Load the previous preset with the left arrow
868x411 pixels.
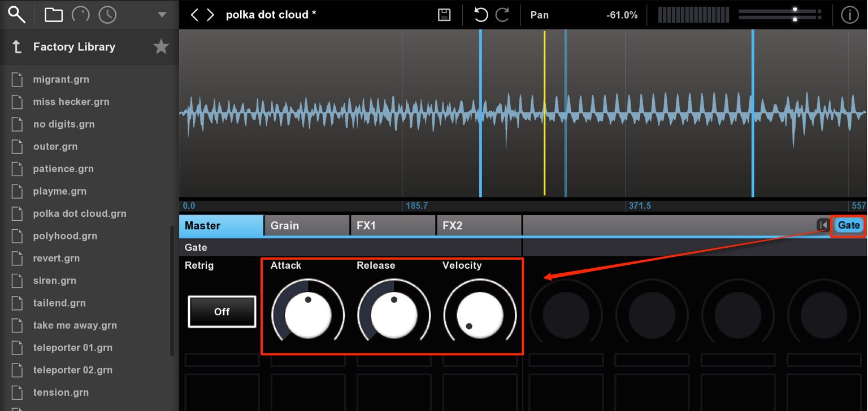194,15
